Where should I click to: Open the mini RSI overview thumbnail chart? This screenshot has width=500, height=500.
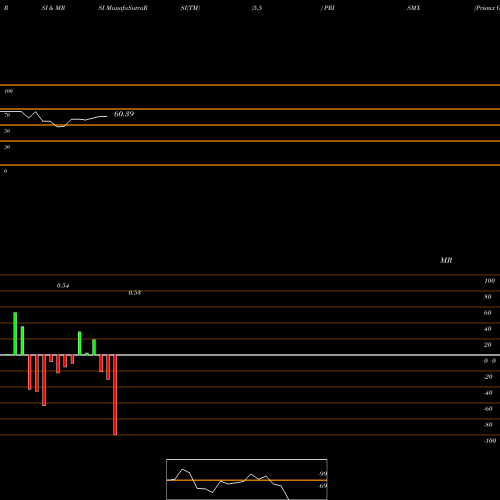point(247,479)
